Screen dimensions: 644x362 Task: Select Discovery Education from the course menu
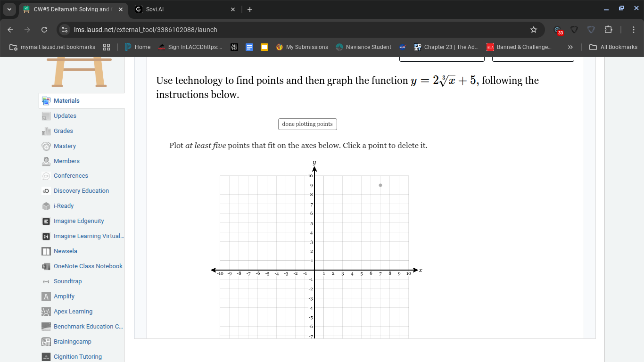(x=81, y=190)
